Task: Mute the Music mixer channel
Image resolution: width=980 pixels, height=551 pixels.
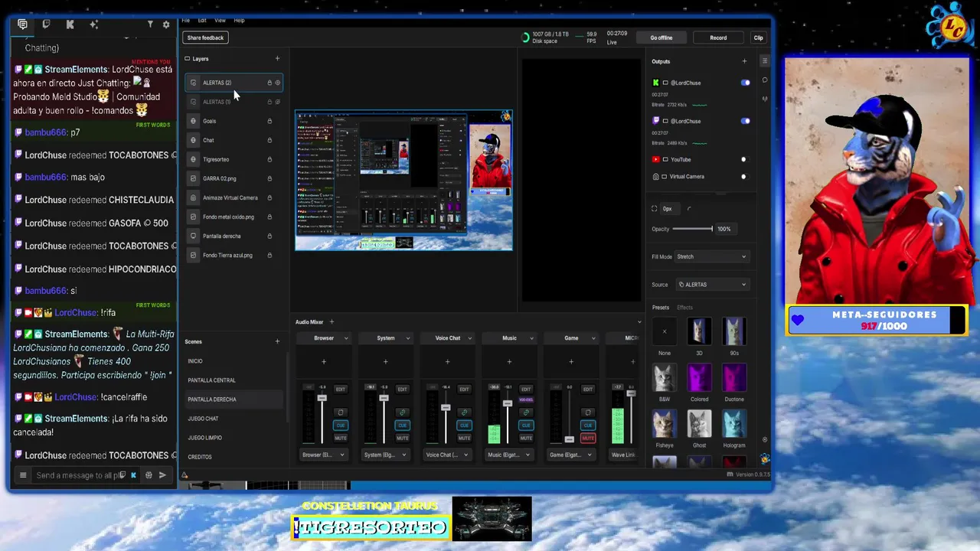Action: (x=526, y=438)
